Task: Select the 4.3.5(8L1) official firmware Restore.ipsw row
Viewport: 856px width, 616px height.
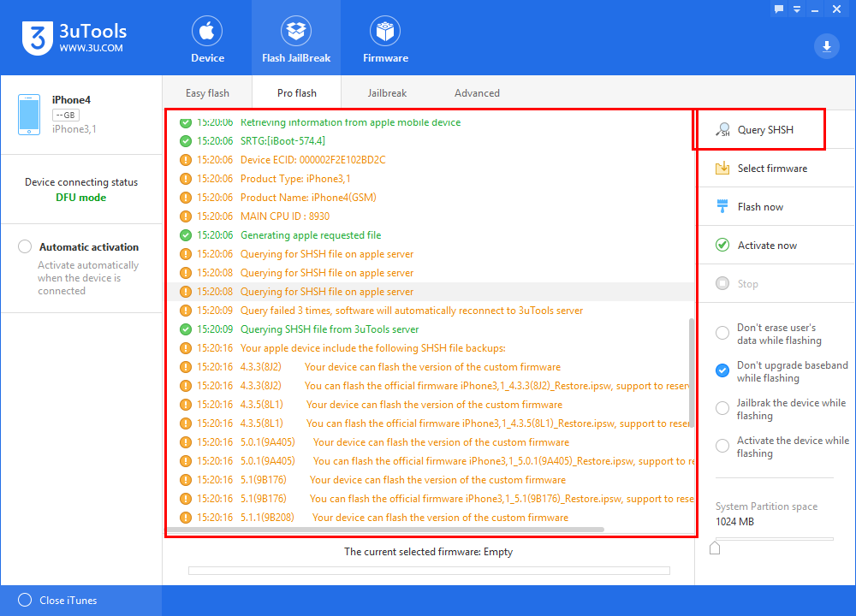Action: point(431,423)
